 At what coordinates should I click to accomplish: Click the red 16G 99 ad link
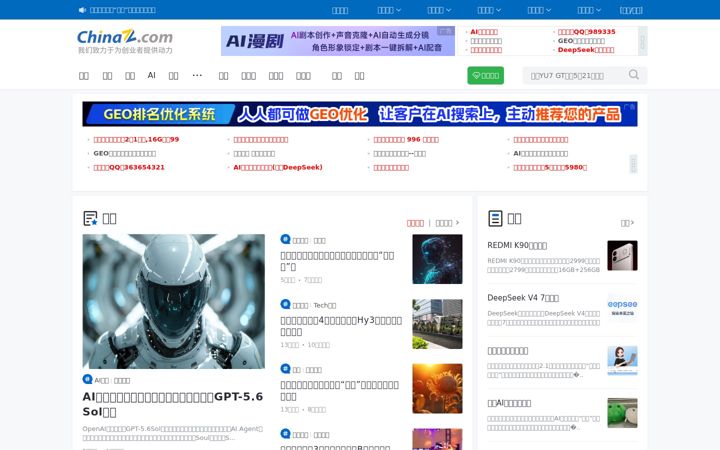pos(136,140)
